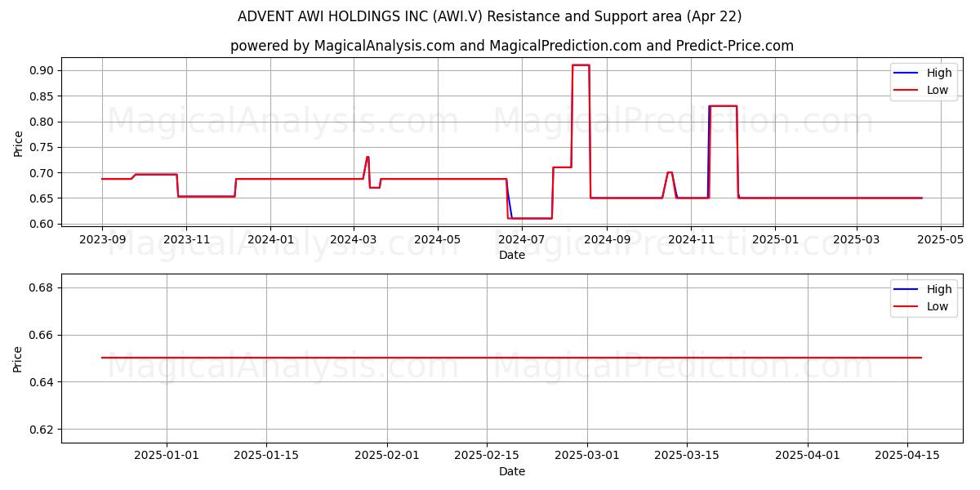This screenshot has width=980, height=490.
Task: Click the '0.85' y-axis tick label
Action: [x=42, y=96]
